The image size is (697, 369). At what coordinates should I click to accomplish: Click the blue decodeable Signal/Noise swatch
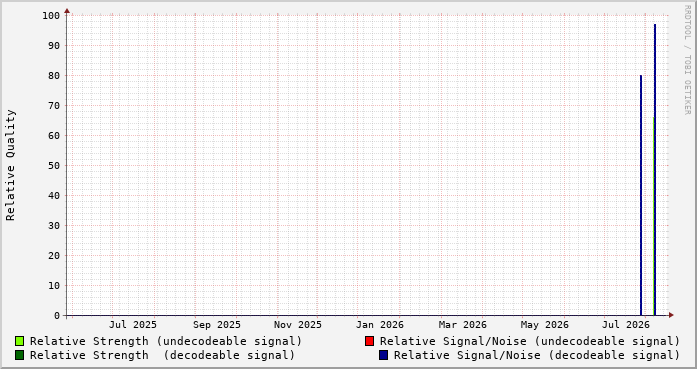[x=383, y=355]
